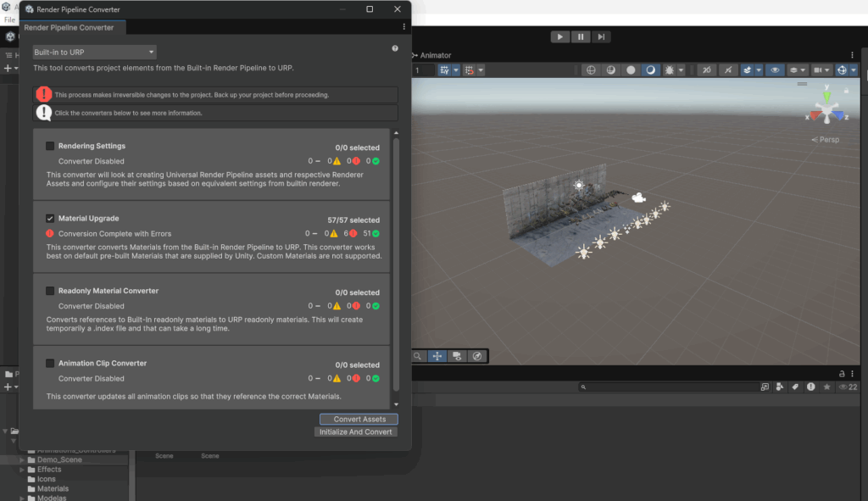The width and height of the screenshot is (868, 501).
Task: Click the Step forward button in the Unity toolbar
Action: pos(601,36)
